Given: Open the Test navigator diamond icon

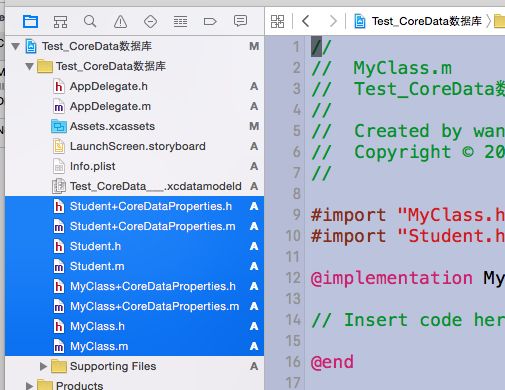Looking at the screenshot, I should [x=150, y=22].
